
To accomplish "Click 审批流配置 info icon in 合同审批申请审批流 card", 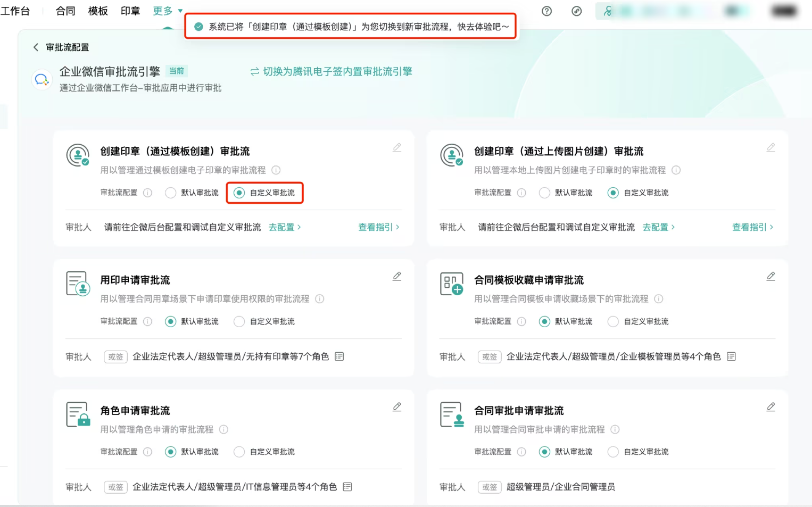I will (x=521, y=452).
